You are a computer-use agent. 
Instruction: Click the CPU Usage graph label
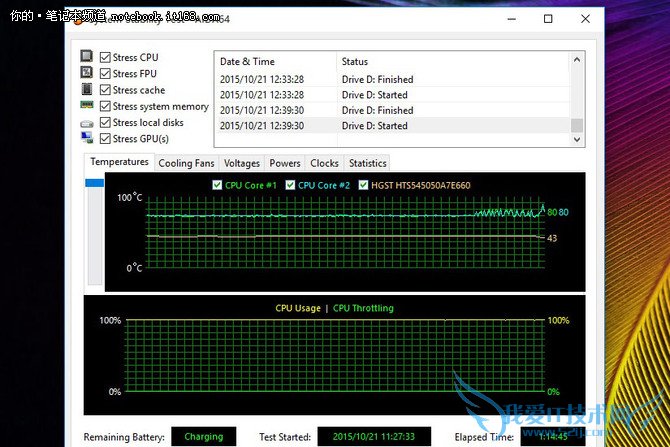click(x=298, y=308)
